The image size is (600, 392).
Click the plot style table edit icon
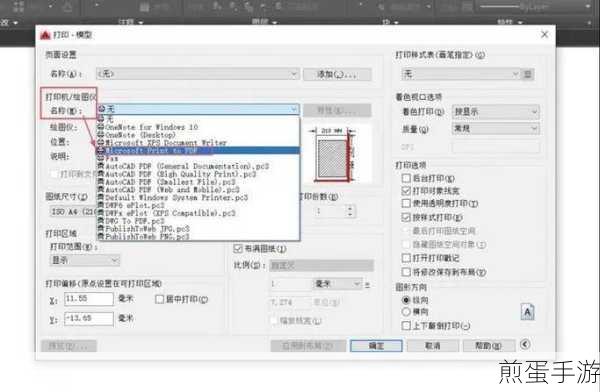click(x=528, y=74)
